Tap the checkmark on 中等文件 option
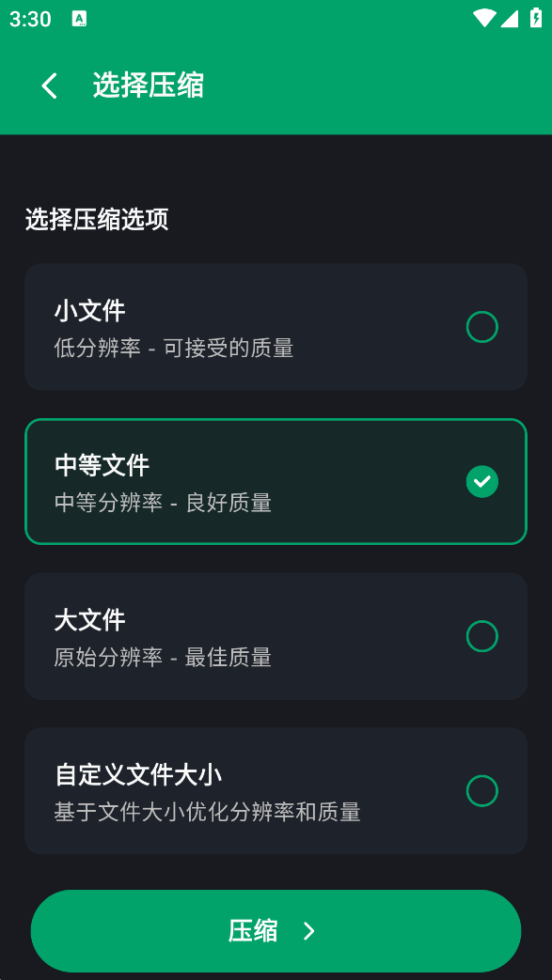Image resolution: width=552 pixels, height=980 pixels. pos(482,481)
